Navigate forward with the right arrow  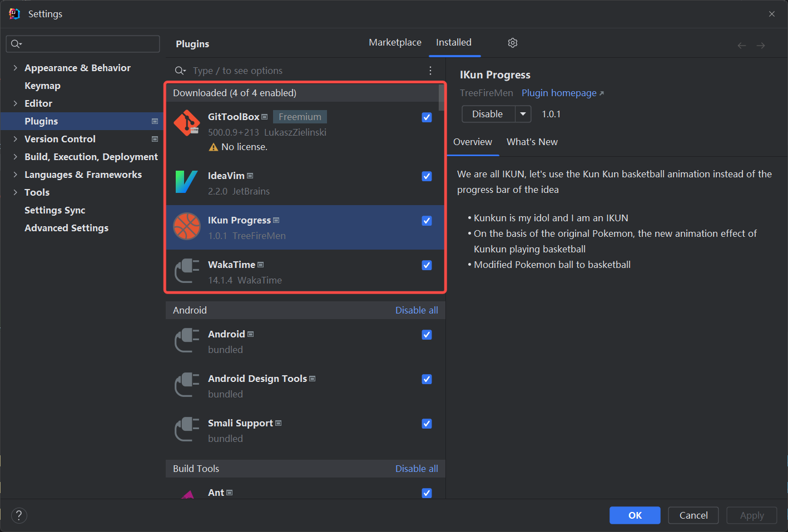click(x=761, y=46)
